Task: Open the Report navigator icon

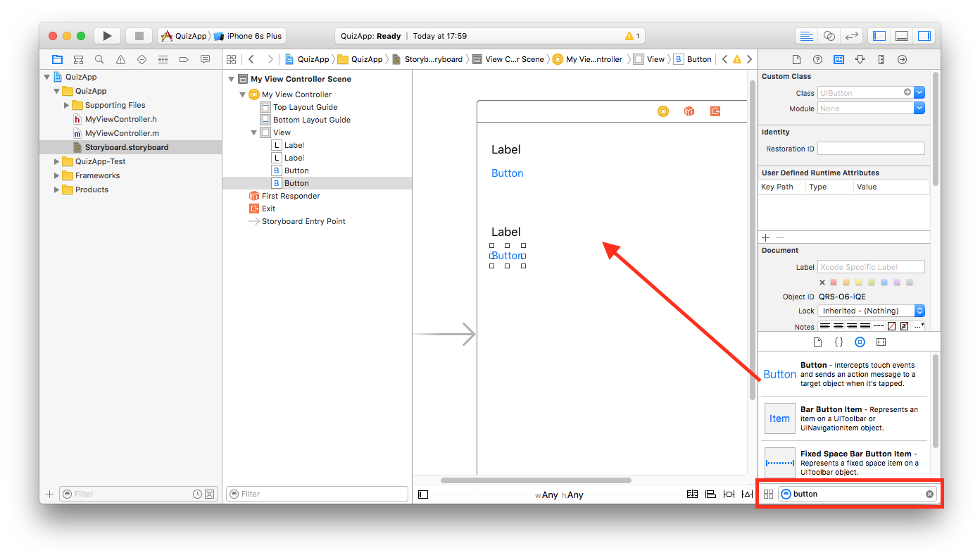Action: pos(205,59)
